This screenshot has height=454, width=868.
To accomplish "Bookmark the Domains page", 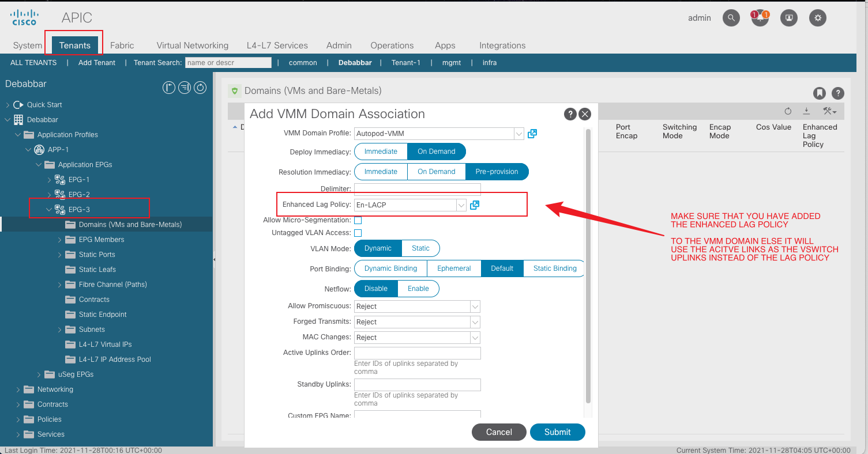I will pyautogui.click(x=820, y=93).
